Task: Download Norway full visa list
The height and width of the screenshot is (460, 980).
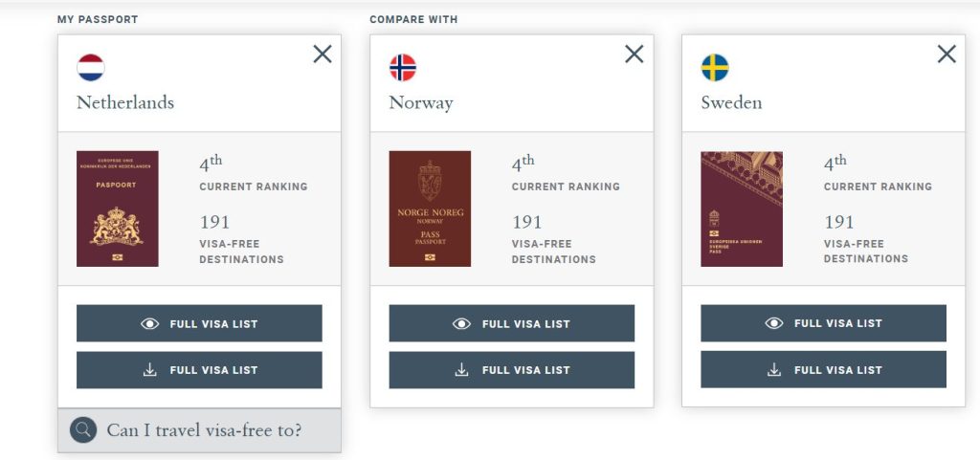Action: click(x=511, y=370)
